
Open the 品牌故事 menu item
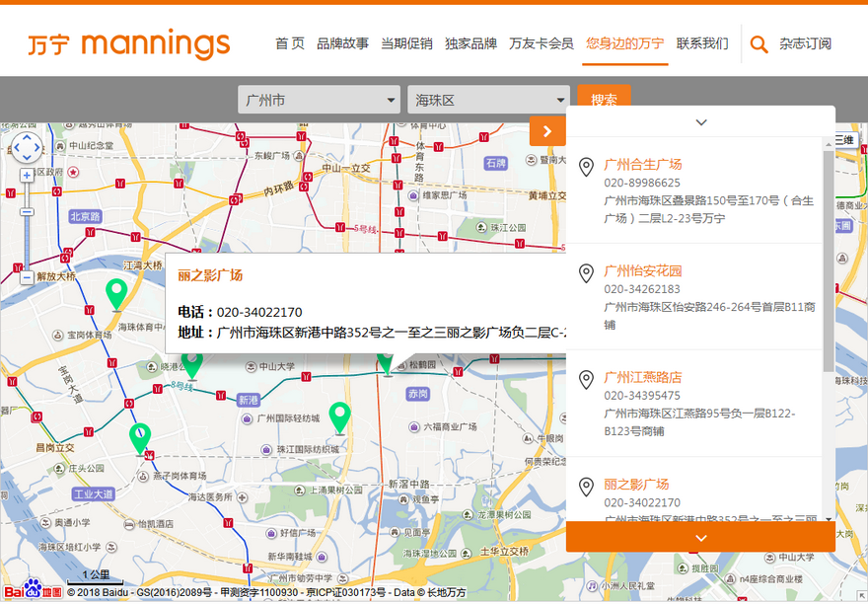[x=342, y=43]
